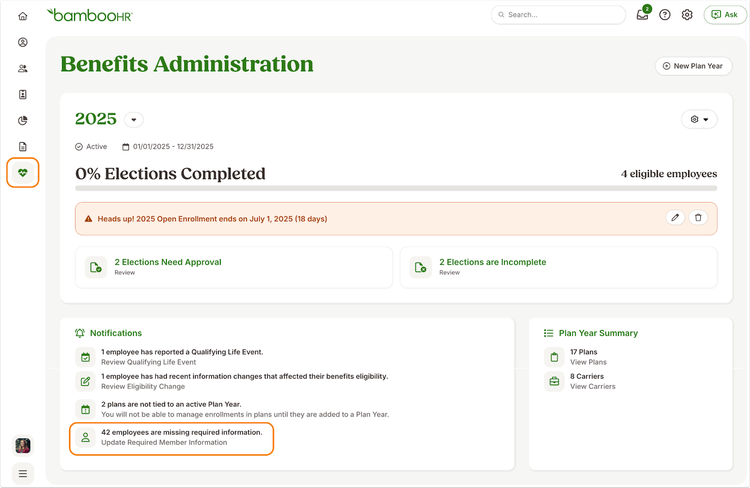Click the Search input field
Viewport: 750px width, 488px height.
[x=558, y=15]
